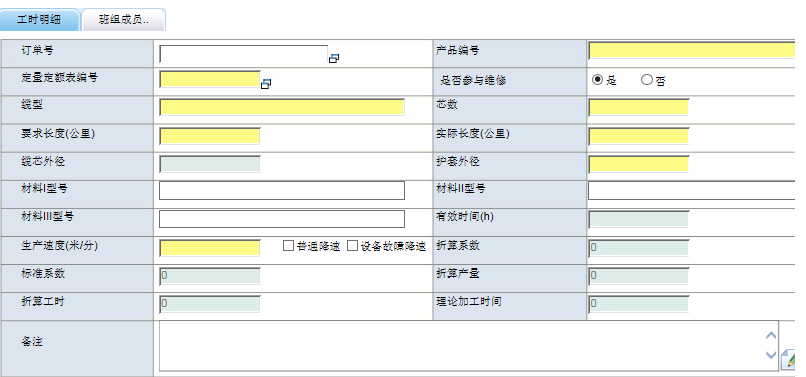Click the 折算产量 field

tap(638, 276)
